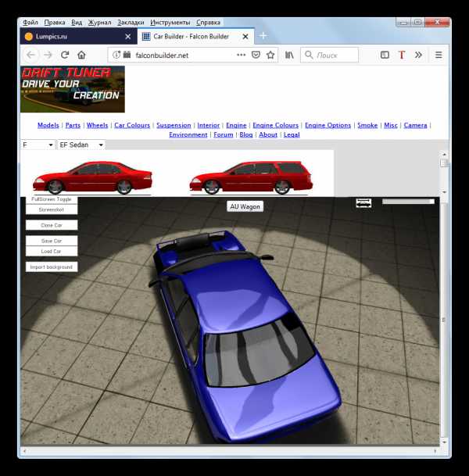Expand the 'F' manufacturer dropdown
469x476 pixels.
pyautogui.click(x=38, y=145)
